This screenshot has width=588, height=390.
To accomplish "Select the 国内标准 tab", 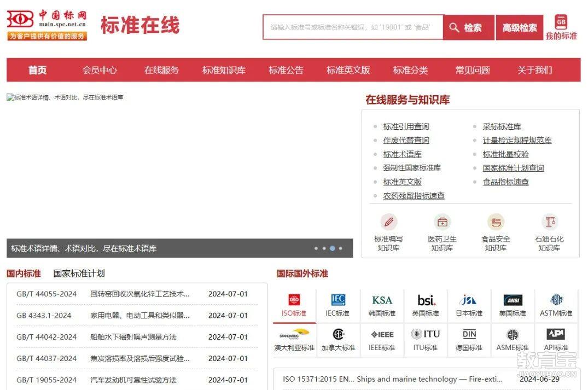I will [x=22, y=273].
